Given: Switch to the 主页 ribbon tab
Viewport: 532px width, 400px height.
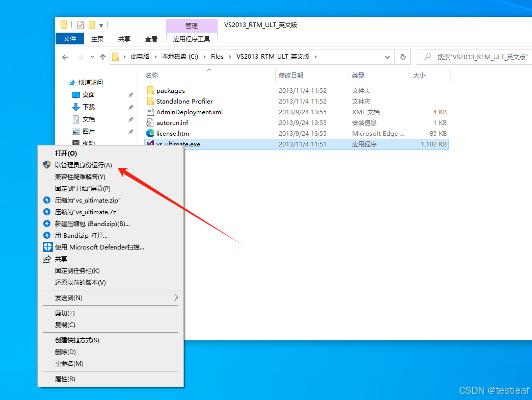Looking at the screenshot, I should coord(97,39).
